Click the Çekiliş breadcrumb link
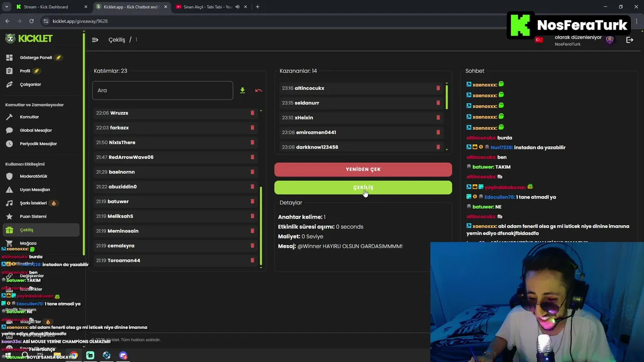644x362 pixels. point(117,40)
